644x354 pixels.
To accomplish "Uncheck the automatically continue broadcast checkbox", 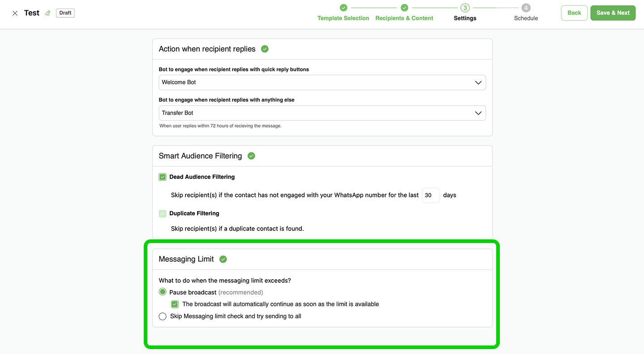I will point(175,304).
